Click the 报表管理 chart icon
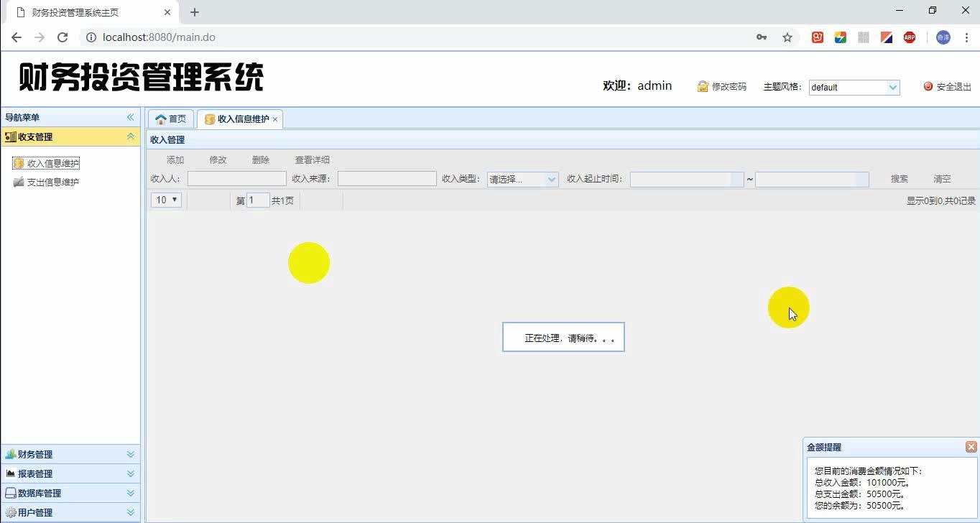This screenshot has width=980, height=523. point(10,473)
